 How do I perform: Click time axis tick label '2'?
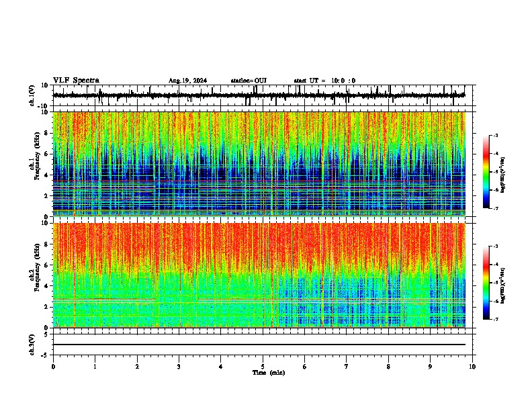[x=137, y=367]
